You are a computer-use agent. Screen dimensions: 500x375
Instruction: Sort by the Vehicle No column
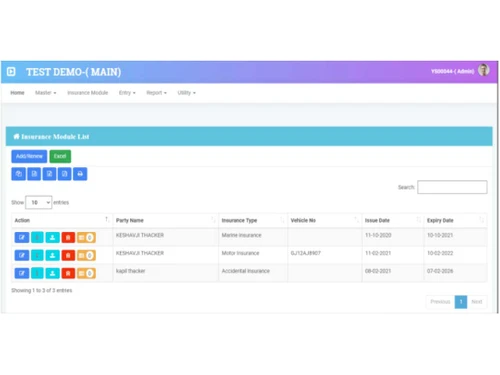(x=325, y=220)
